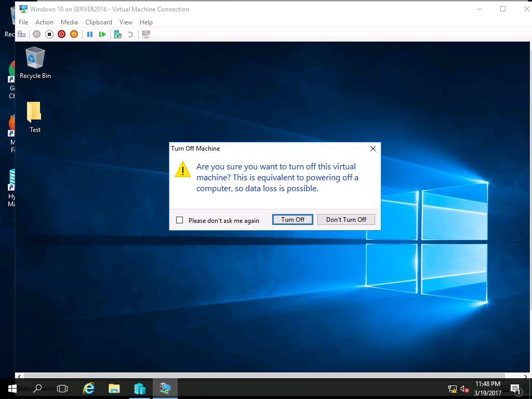Click the red Shut Down toolbar icon
The width and height of the screenshot is (532, 399).
pyautogui.click(x=61, y=34)
